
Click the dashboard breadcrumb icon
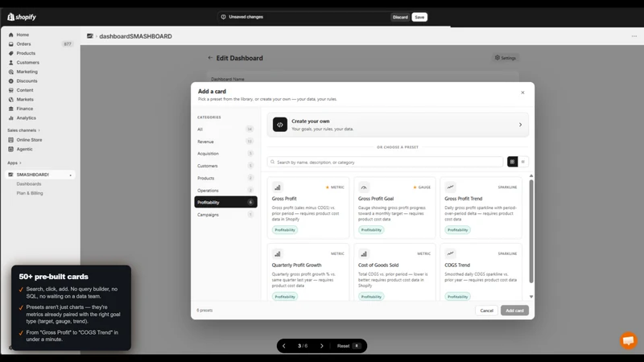(90, 36)
